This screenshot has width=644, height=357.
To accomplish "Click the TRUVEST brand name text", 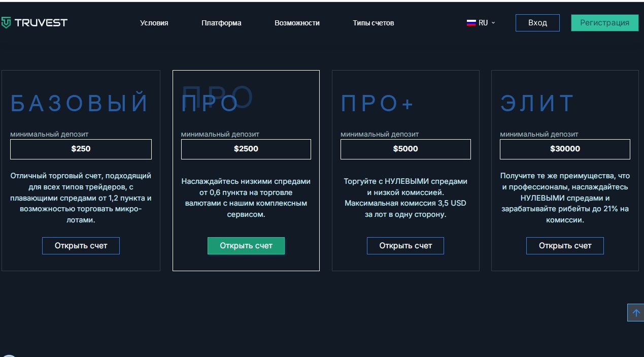I will (41, 23).
